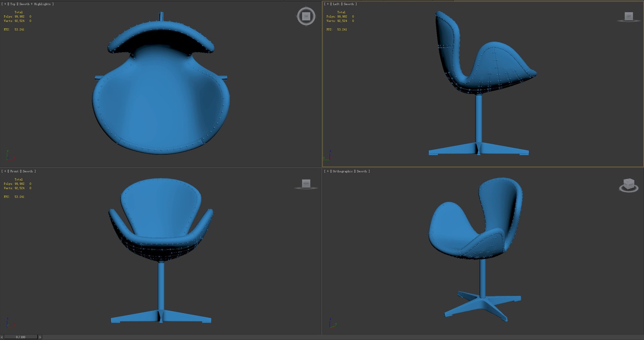Open the 'Smooth + Highlights' shading menu

point(35,4)
